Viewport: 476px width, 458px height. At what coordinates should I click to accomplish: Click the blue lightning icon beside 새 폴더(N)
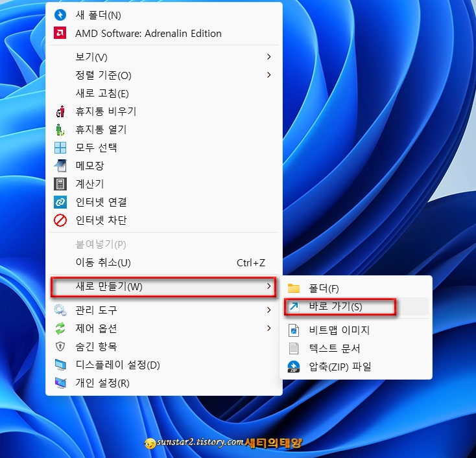coord(60,15)
